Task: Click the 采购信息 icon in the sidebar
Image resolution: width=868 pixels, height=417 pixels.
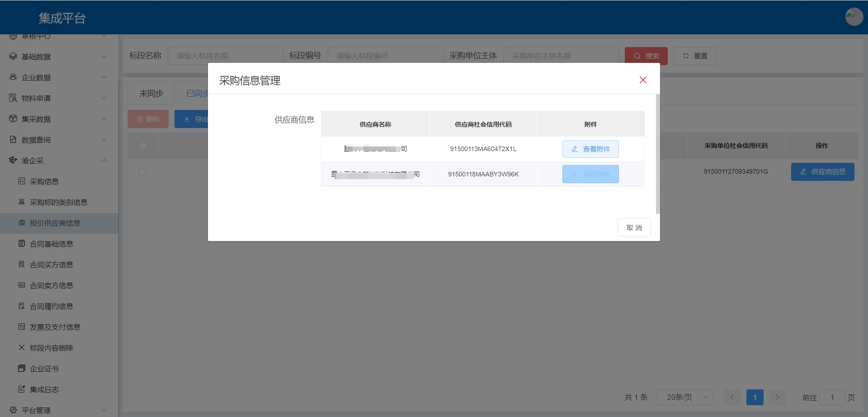Action: pyautogui.click(x=22, y=181)
